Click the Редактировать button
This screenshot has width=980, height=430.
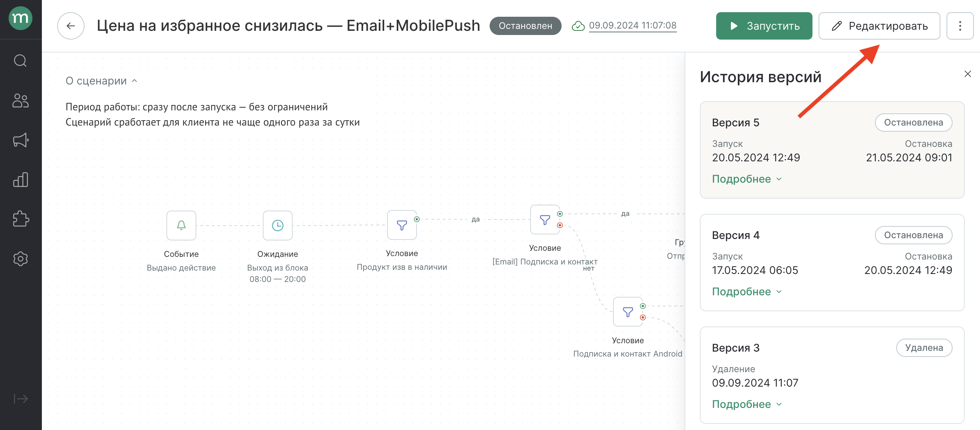click(x=879, y=26)
